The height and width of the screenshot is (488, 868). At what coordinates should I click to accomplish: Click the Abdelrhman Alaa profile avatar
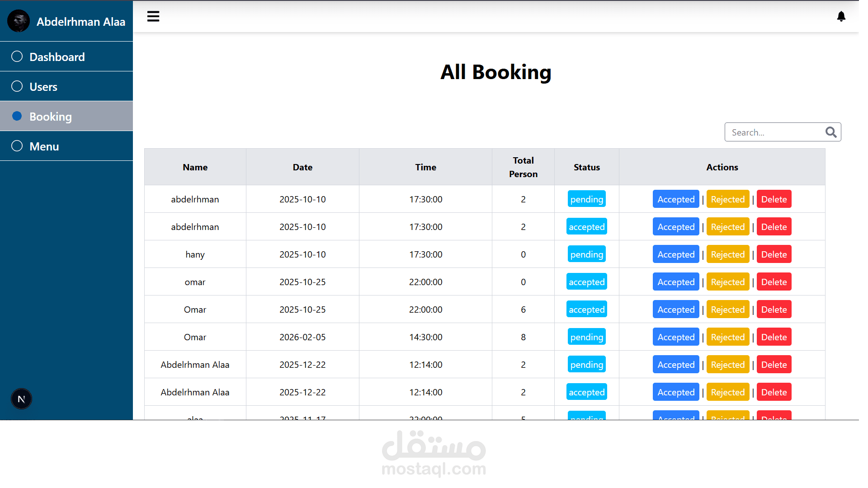(19, 21)
